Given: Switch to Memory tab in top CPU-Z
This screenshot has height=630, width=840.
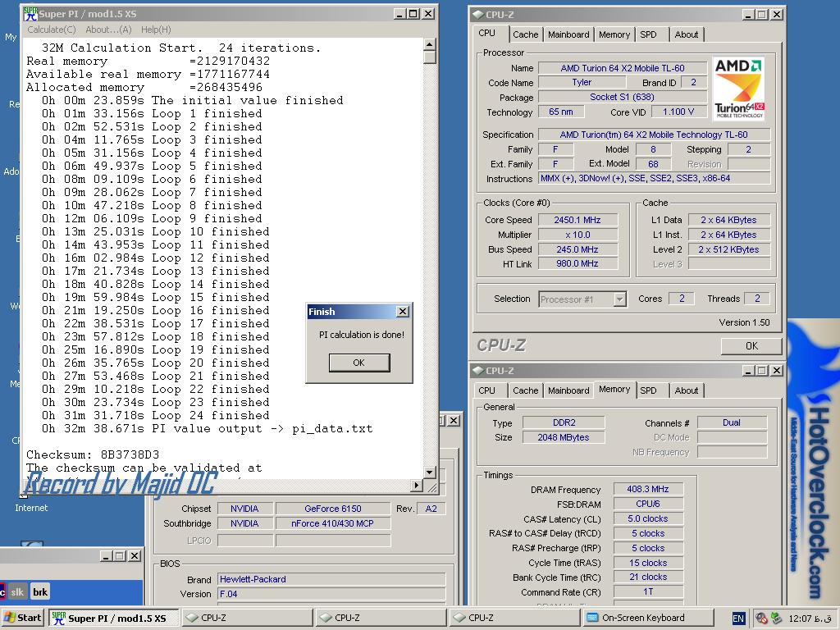Looking at the screenshot, I should [614, 34].
